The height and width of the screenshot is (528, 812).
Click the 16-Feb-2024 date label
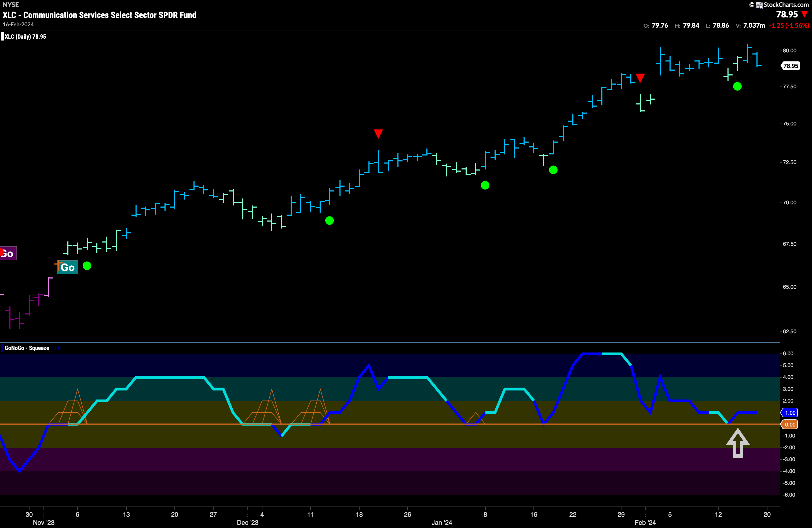[x=19, y=25]
